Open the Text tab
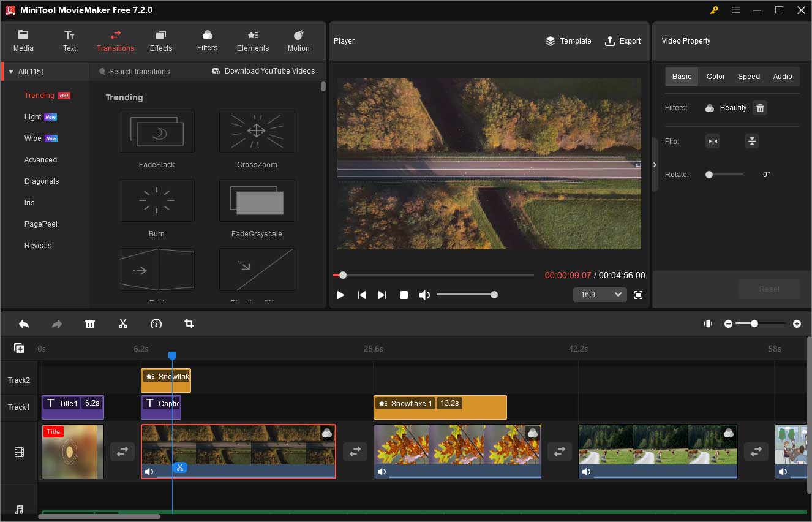Image resolution: width=812 pixels, height=522 pixels. [69, 40]
